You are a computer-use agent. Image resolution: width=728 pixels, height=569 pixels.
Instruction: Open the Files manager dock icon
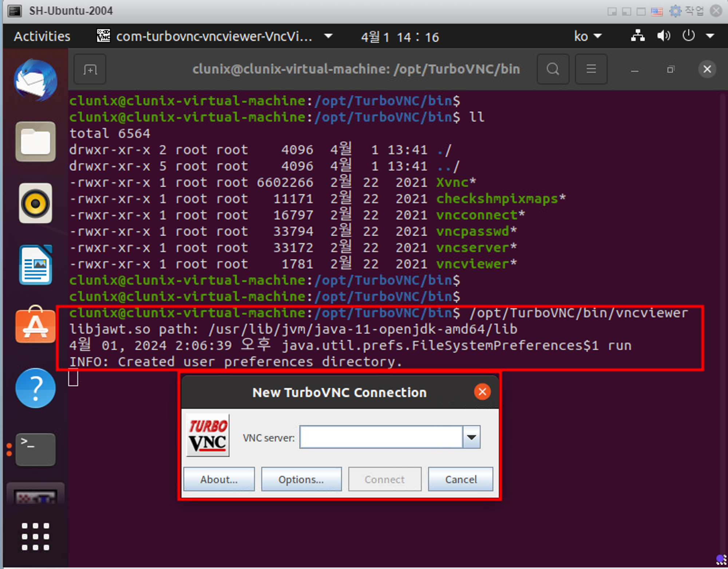pos(35,142)
